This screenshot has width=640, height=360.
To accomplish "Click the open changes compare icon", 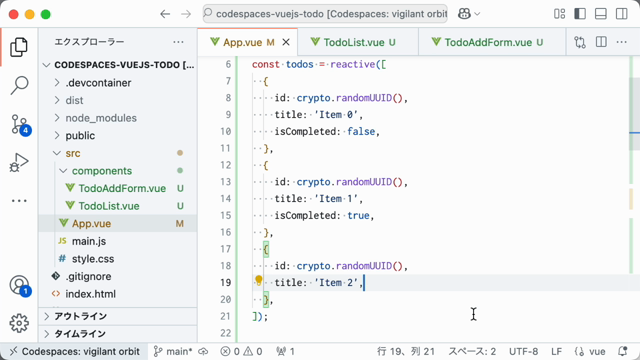I will tap(580, 42).
